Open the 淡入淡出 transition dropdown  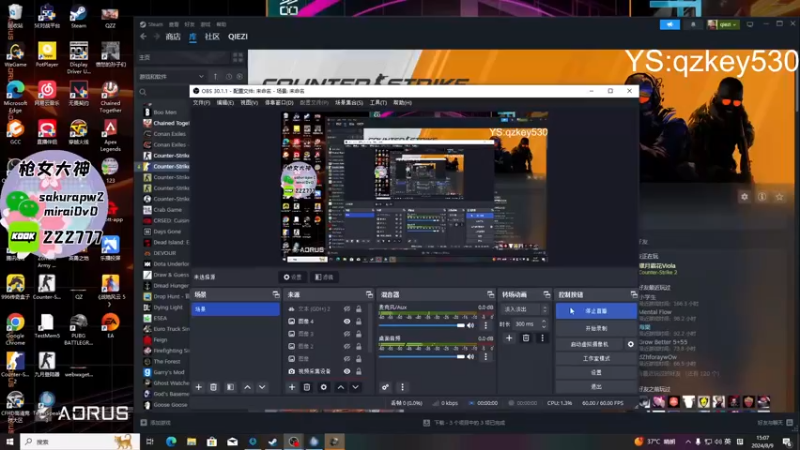click(525, 309)
